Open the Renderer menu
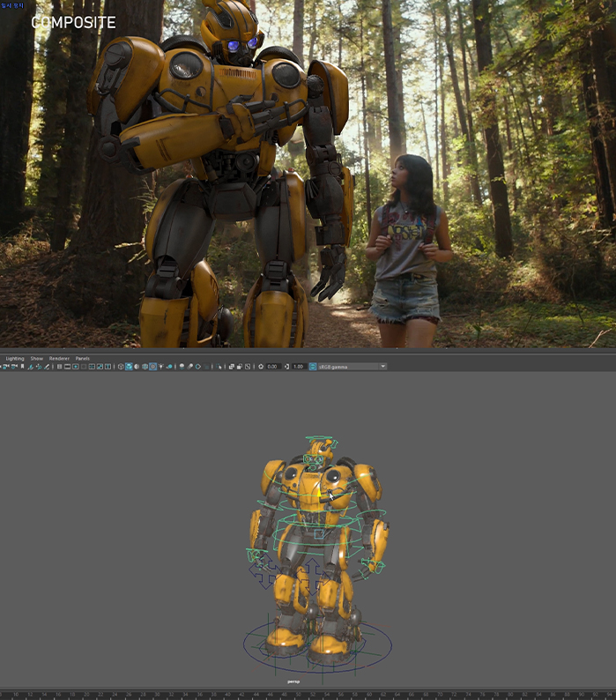 [59, 359]
